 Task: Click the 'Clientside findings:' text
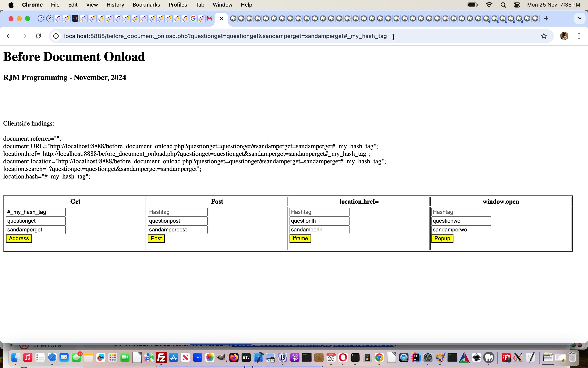pos(29,124)
